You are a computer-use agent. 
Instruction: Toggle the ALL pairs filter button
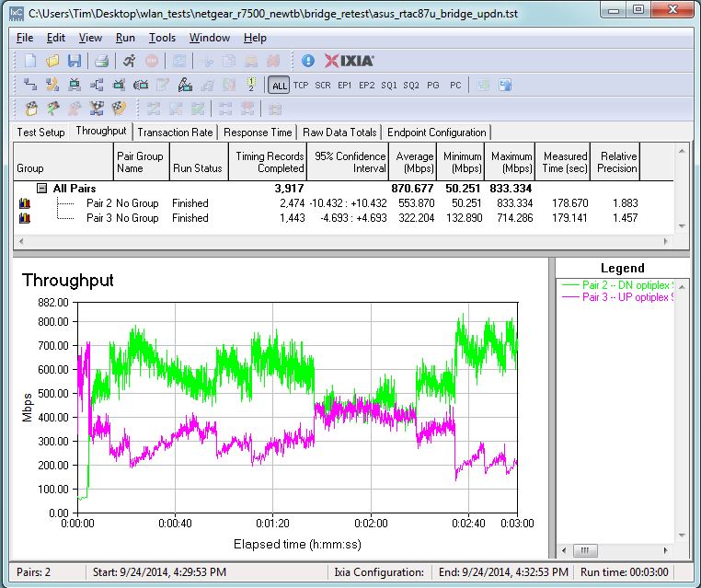pyautogui.click(x=279, y=86)
